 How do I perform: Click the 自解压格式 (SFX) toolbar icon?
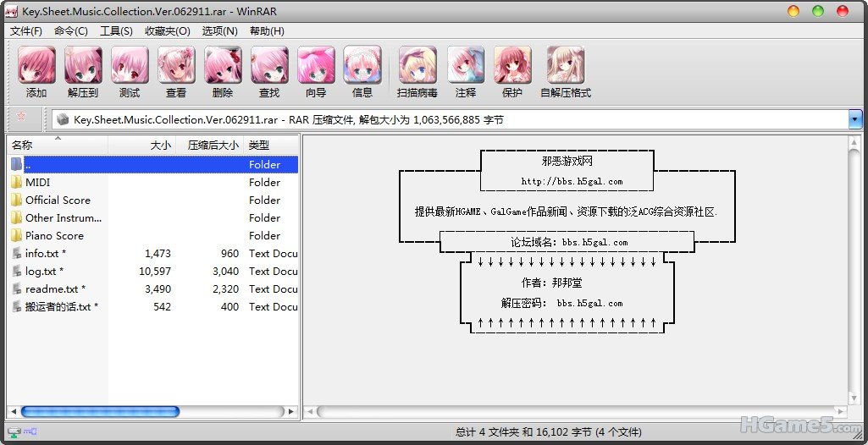[x=565, y=65]
